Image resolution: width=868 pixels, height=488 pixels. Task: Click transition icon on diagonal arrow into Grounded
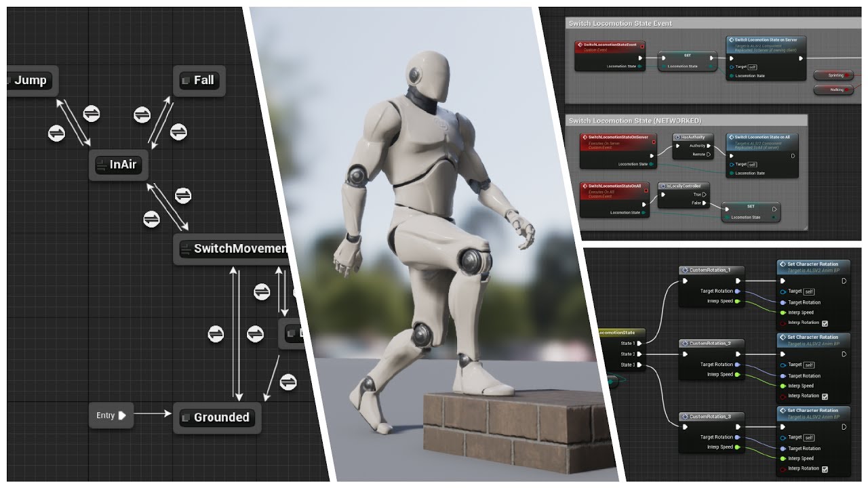pos(288,382)
